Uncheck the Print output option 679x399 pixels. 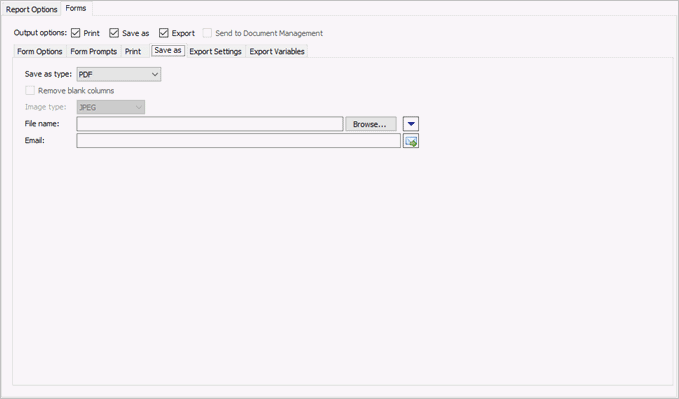point(76,33)
